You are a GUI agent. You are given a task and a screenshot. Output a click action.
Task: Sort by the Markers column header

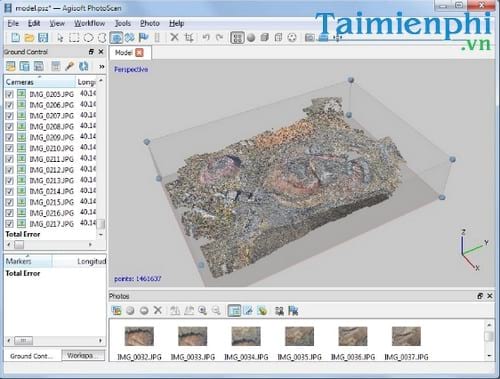[x=28, y=261]
